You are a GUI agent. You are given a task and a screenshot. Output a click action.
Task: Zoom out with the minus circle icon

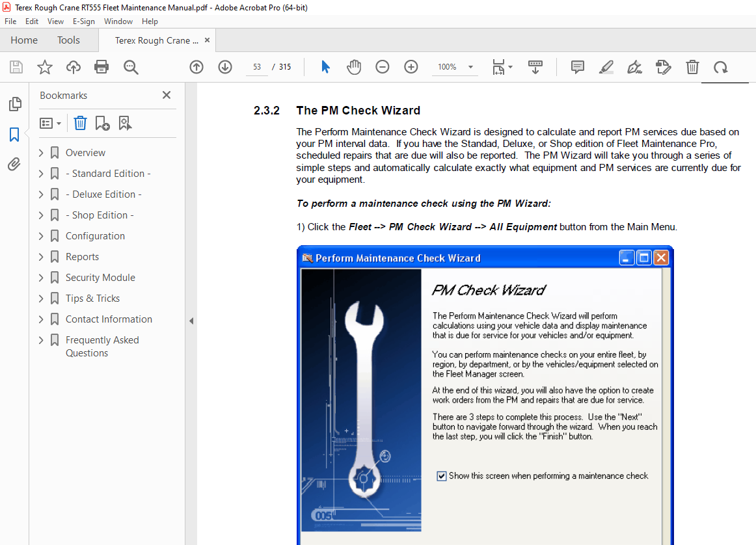383,67
